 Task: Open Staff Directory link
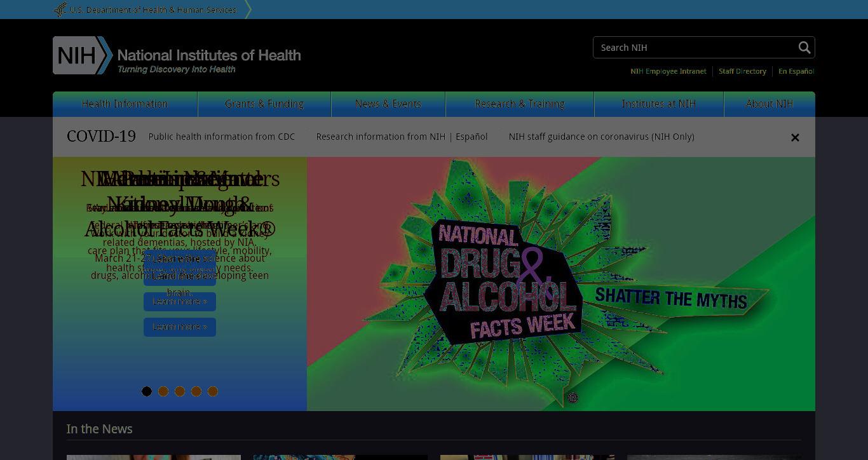coord(742,71)
